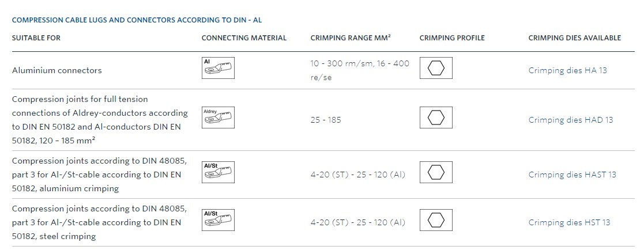Image resolution: width=644 pixels, height=250 pixels.
Task: Click the Al/St lug icon for steel crimping
Action: [219, 220]
